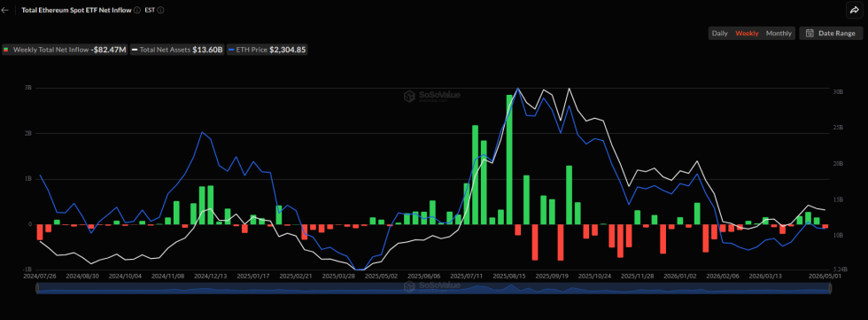Click the $2,304.85 ETH price value

pyautogui.click(x=288, y=50)
